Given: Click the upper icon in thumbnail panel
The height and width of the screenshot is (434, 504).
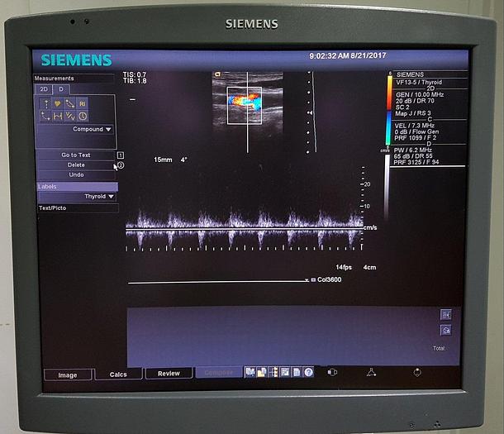Looking at the screenshot, I should 446,315.
